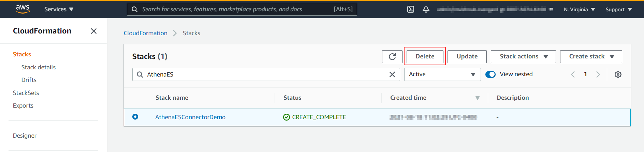Click the page number 1 indicator
This screenshot has width=644, height=152.
coord(585,74)
